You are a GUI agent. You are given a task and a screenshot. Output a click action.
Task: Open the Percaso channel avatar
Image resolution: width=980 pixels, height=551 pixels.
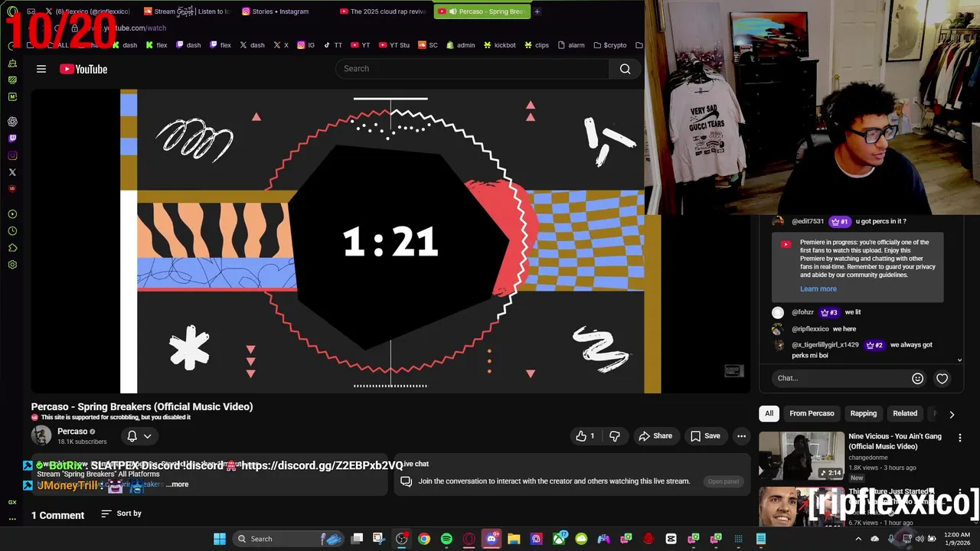pos(41,435)
